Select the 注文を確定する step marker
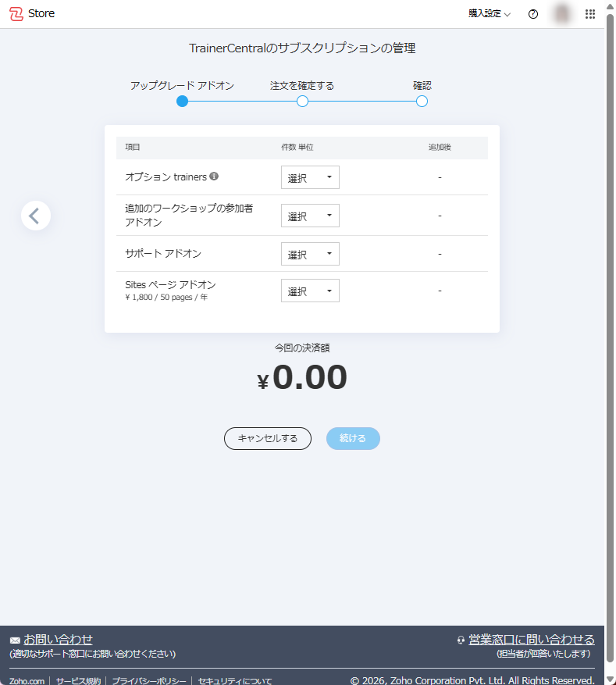Image resolution: width=616 pixels, height=685 pixels. coord(302,102)
